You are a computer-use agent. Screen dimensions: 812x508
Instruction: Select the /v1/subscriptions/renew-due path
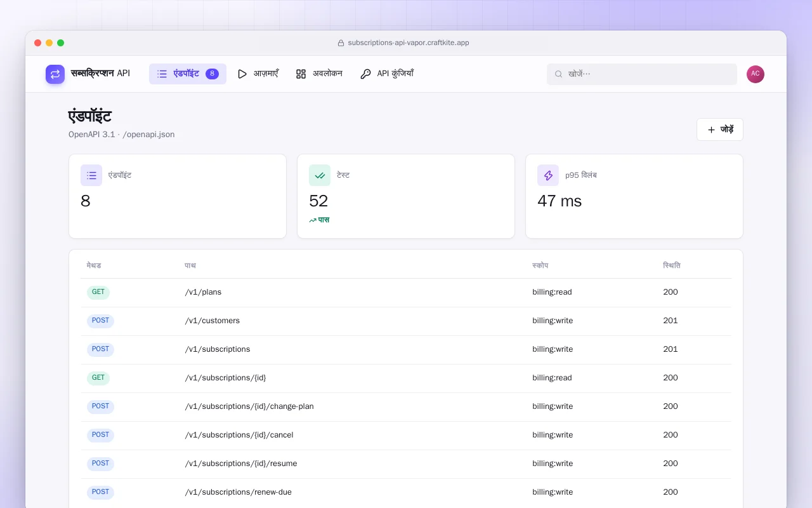point(239,492)
